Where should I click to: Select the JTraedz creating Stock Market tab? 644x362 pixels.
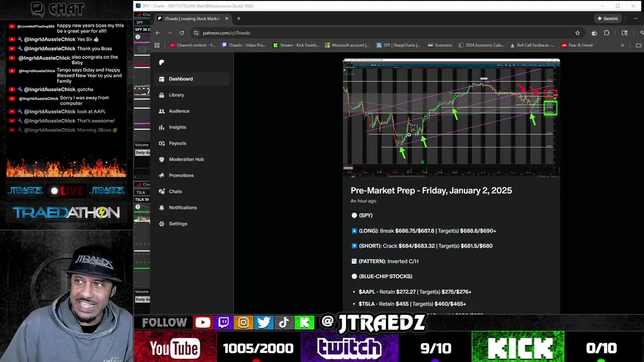click(x=193, y=19)
